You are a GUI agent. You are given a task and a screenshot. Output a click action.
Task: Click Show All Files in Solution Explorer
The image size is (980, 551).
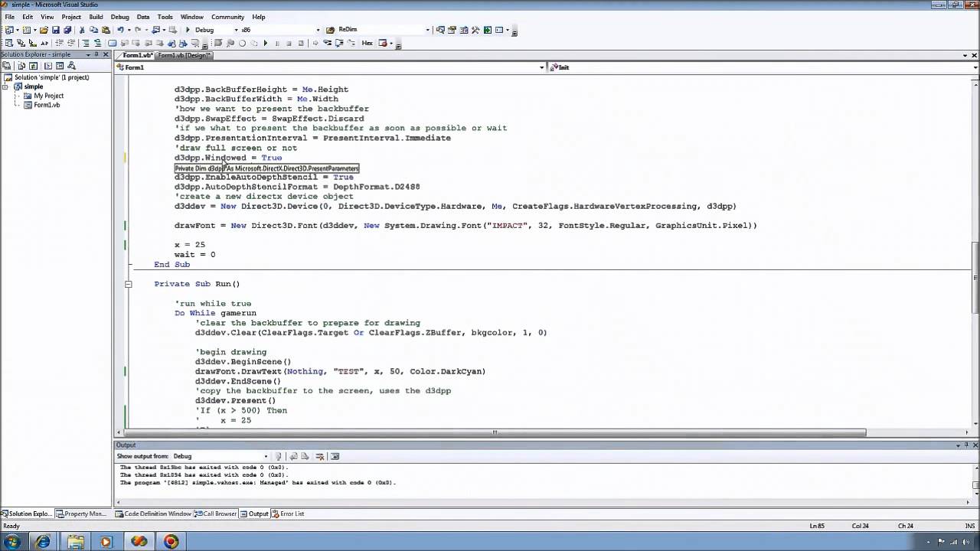pos(21,66)
